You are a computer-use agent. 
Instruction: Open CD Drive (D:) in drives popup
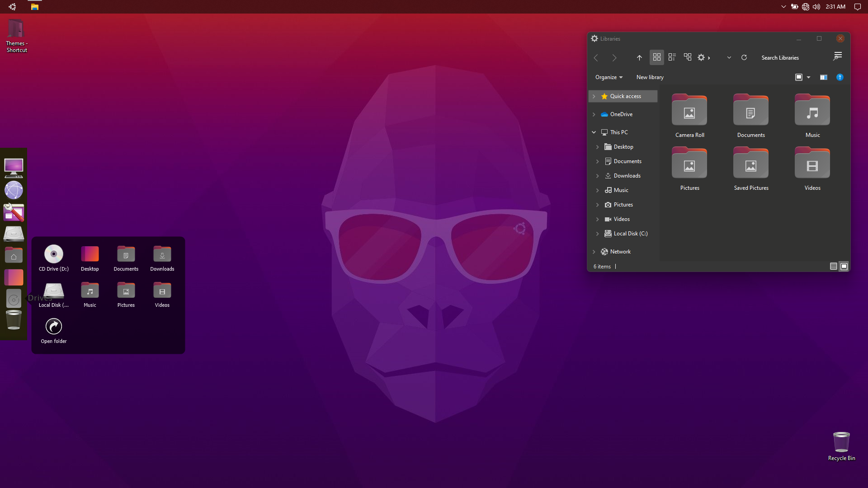point(54,254)
